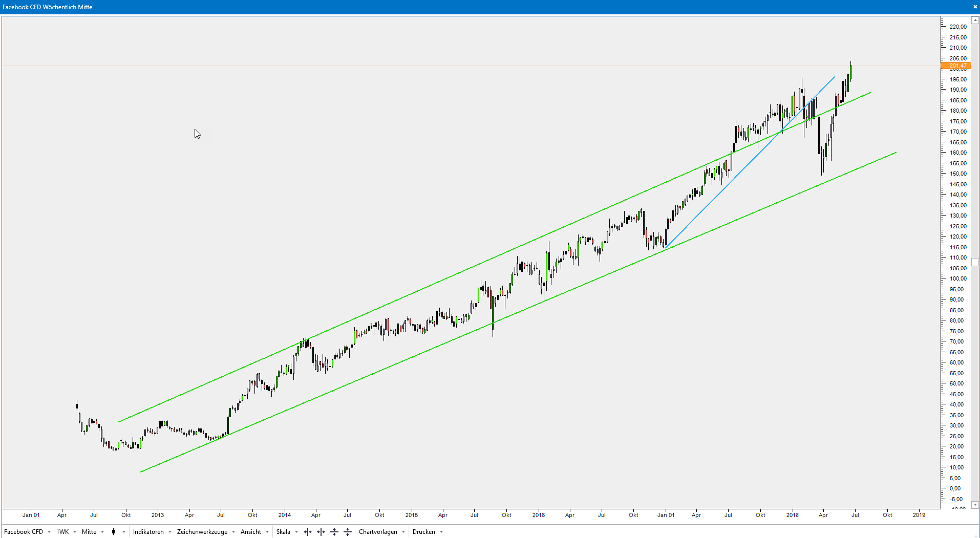Click the first Jan 01 time axis label
The image size is (980, 538).
coord(31,515)
